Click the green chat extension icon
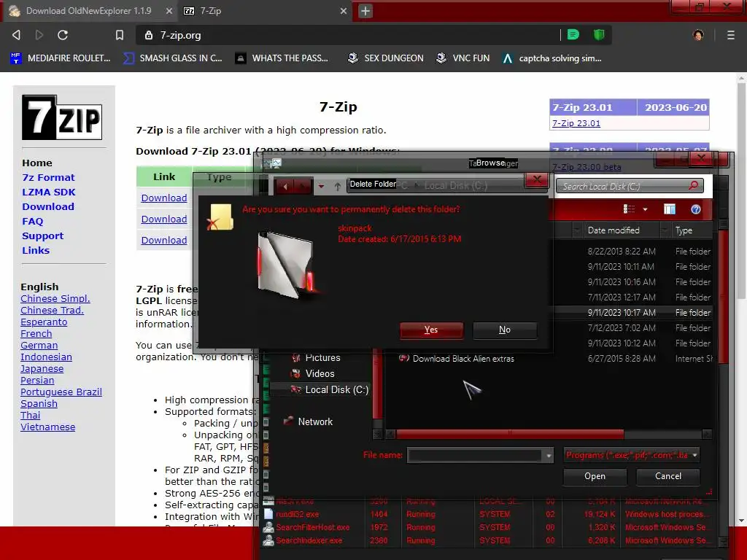Viewport: 747px width, 560px height. coord(573,35)
